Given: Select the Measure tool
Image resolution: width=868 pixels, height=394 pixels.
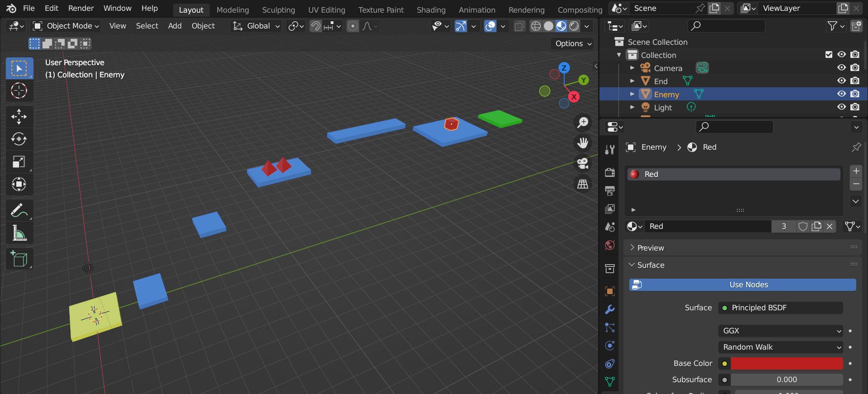Looking at the screenshot, I should click(x=19, y=233).
